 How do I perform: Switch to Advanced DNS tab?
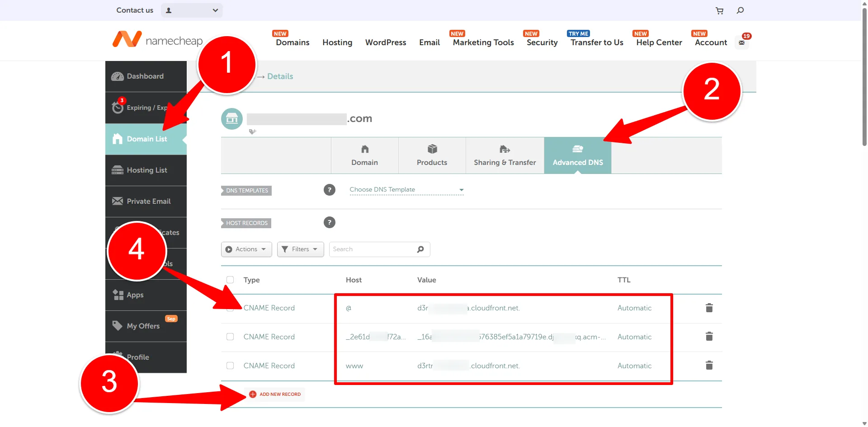click(578, 155)
